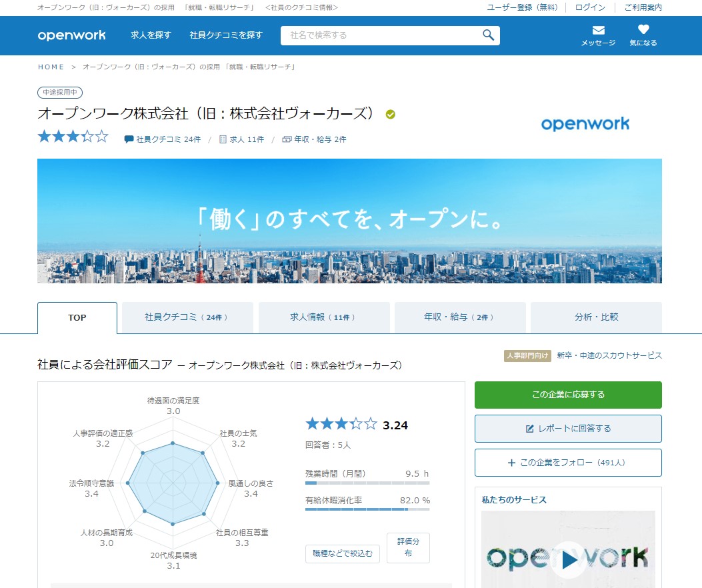Open the 評価分布 panel
Image resolution: width=702 pixels, height=588 pixels.
407,547
